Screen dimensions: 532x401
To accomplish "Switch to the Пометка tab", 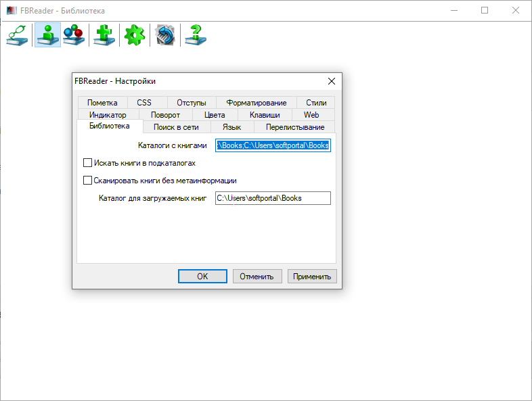I will 102,103.
